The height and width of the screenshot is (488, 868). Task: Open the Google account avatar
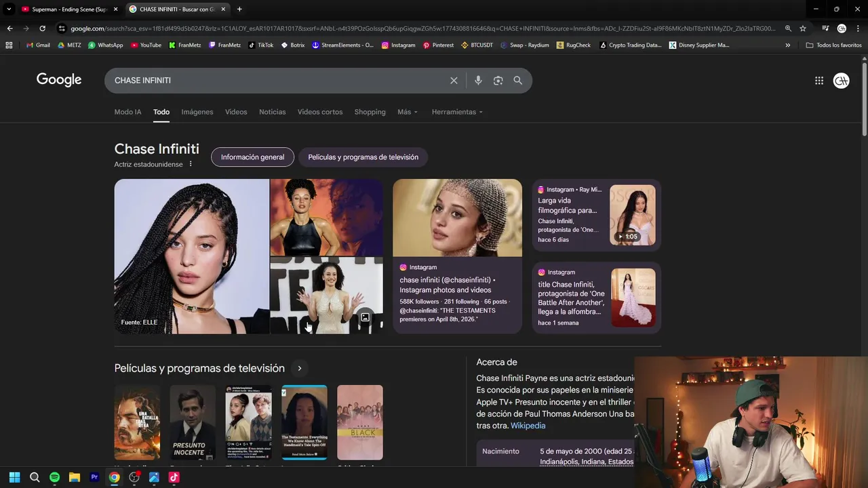coord(842,80)
